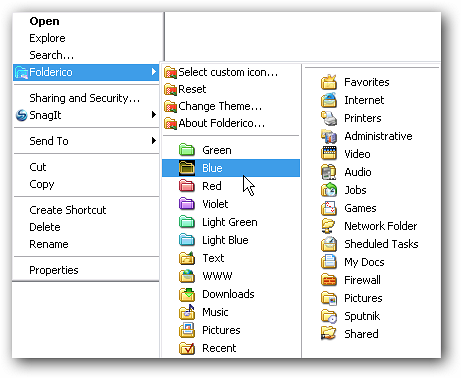
Task: Click the Violet folder icon
Action: 187,204
